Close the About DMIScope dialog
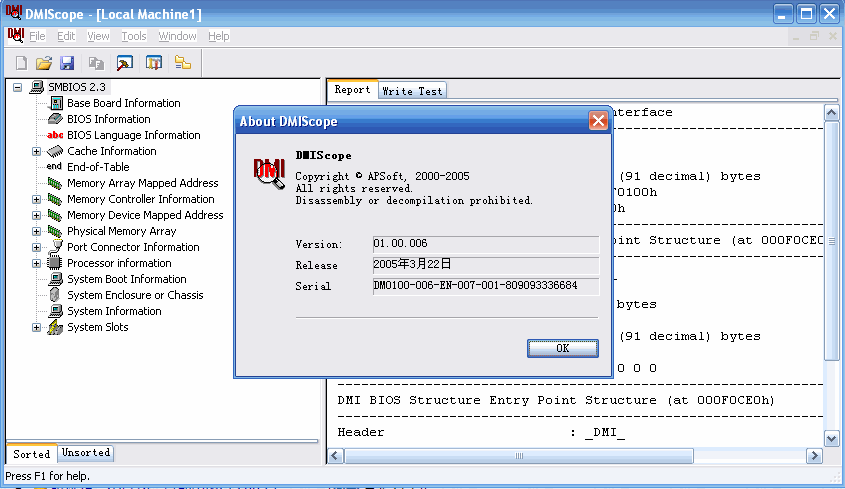Screen dimensions: 845x489 (598, 121)
